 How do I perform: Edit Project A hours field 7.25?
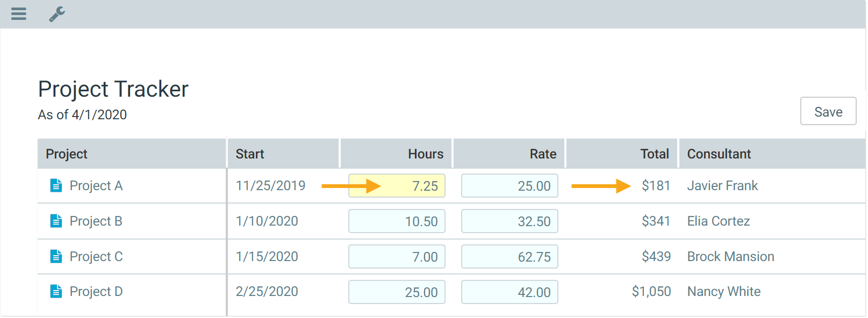(x=397, y=186)
